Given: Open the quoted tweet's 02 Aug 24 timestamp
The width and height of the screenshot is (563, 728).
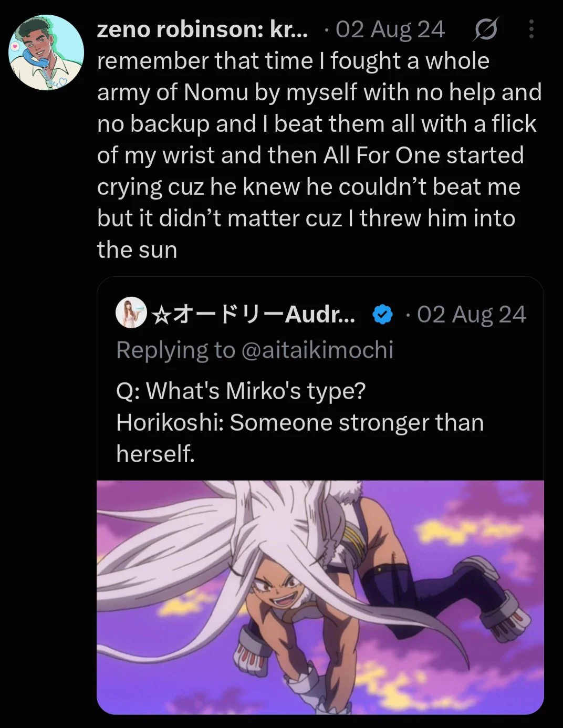Looking at the screenshot, I should pyautogui.click(x=472, y=315).
